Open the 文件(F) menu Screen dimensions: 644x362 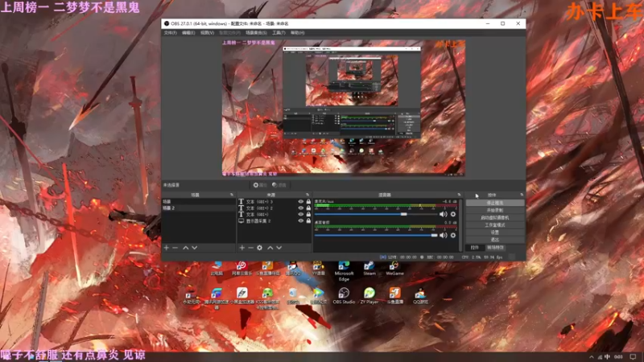(170, 33)
